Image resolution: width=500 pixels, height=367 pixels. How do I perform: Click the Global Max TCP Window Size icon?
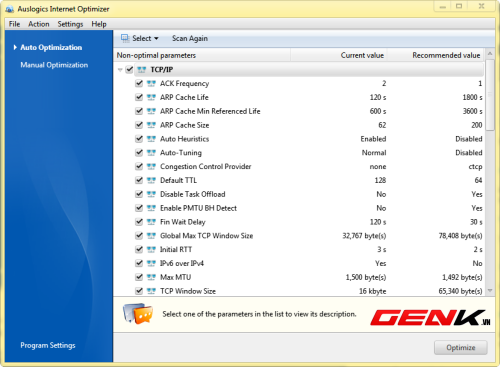coord(151,236)
